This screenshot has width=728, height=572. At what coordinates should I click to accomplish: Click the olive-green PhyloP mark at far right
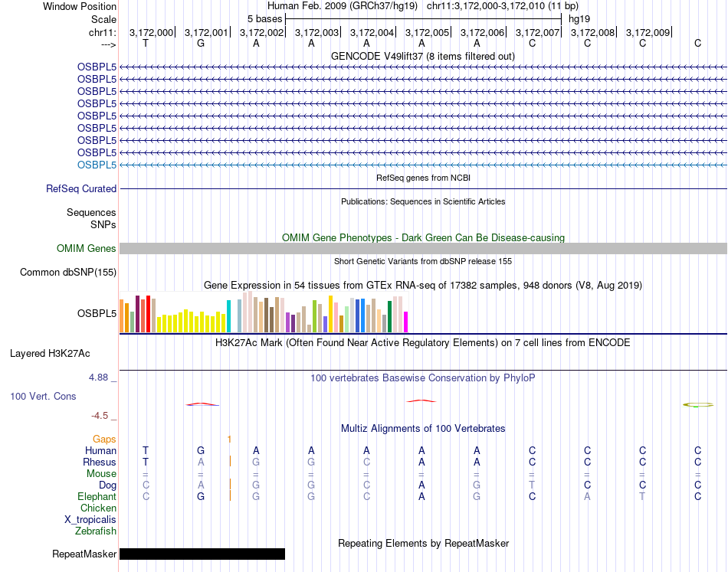click(x=698, y=405)
